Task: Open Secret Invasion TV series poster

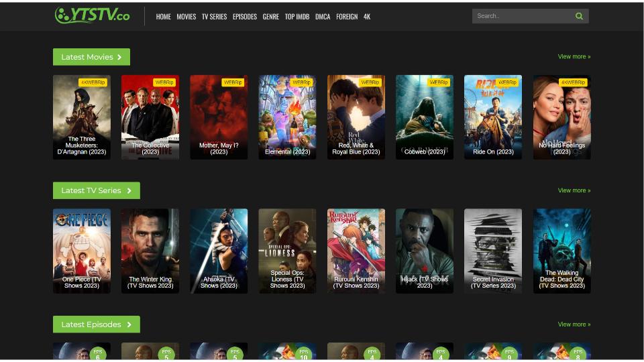Action: (493, 251)
